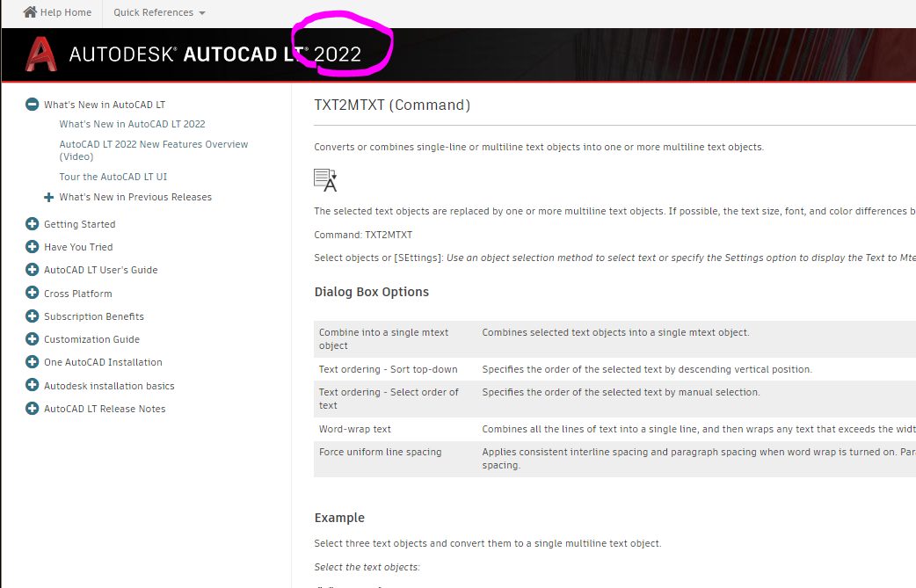Viewport: 916px width, 588px height.
Task: Click the red Autodesk A logo
Action: (x=39, y=54)
